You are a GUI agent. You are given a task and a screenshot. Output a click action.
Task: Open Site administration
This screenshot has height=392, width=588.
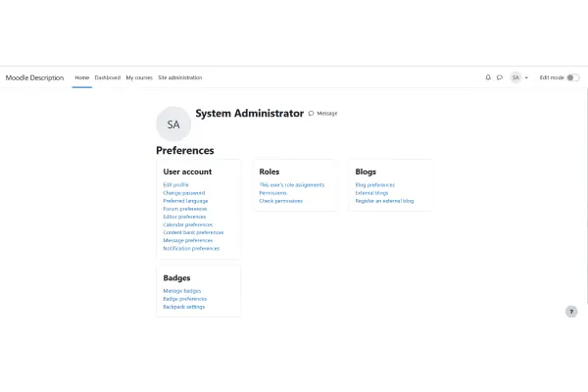tap(180, 77)
